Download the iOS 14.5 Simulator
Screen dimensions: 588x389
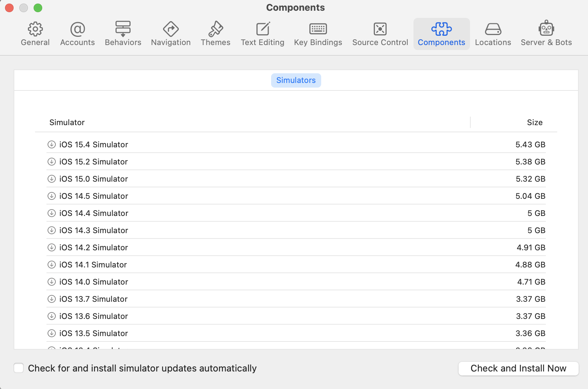click(52, 196)
